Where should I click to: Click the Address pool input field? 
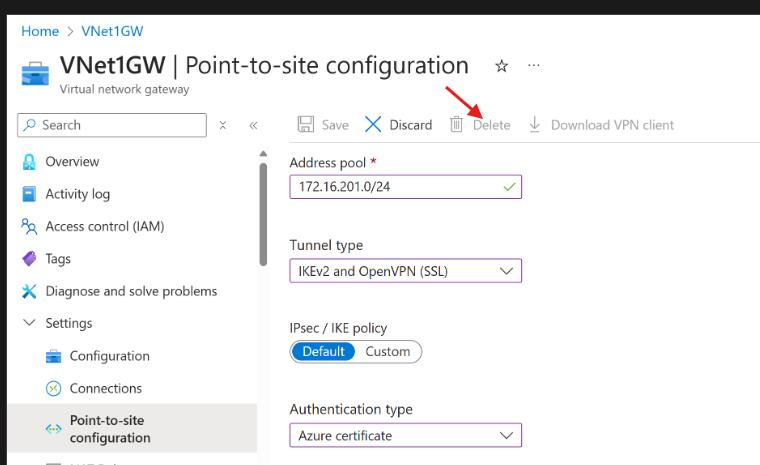coord(405,187)
